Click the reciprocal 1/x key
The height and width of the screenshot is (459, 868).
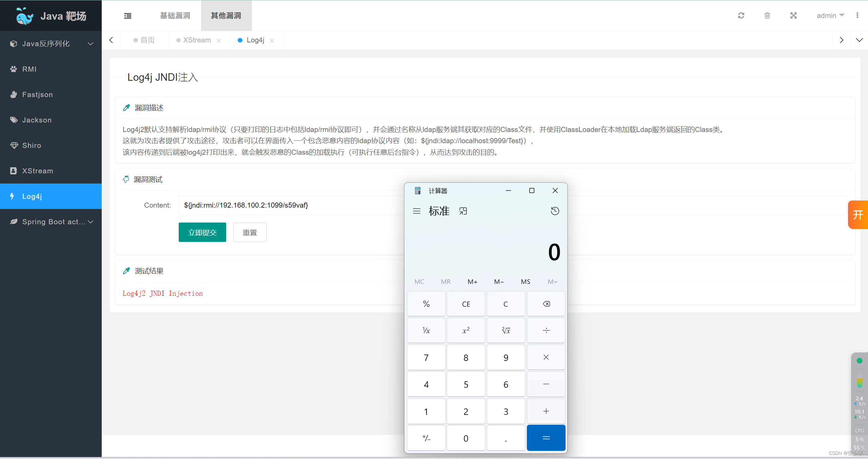426,330
